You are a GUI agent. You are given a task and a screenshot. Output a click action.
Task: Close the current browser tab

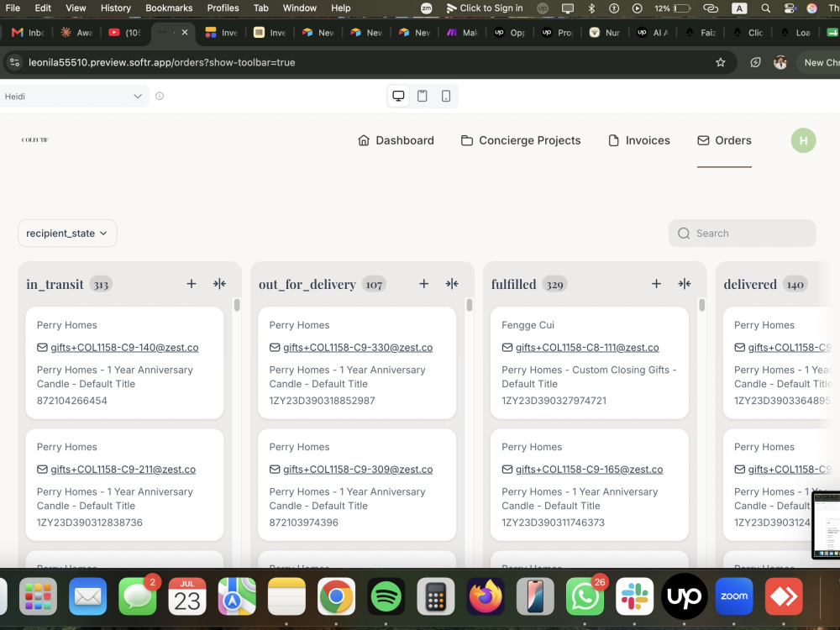coord(185,32)
